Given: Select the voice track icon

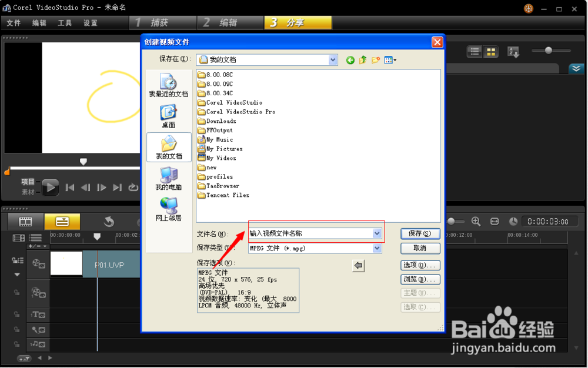Looking at the screenshot, I should (x=38, y=330).
